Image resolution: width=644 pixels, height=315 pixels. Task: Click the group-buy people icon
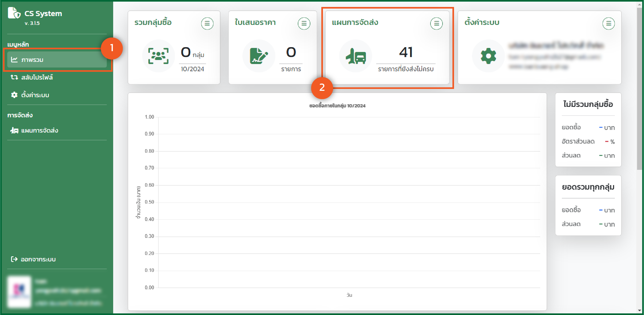coord(158,56)
